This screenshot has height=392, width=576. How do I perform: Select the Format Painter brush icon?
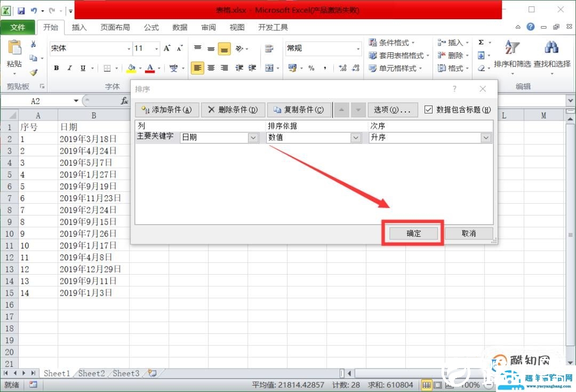(34, 73)
